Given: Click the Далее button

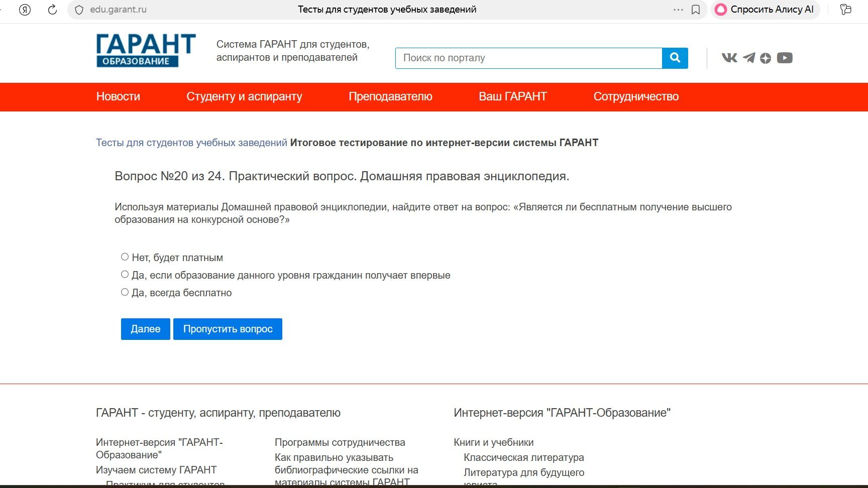Looking at the screenshot, I should click(x=146, y=329).
